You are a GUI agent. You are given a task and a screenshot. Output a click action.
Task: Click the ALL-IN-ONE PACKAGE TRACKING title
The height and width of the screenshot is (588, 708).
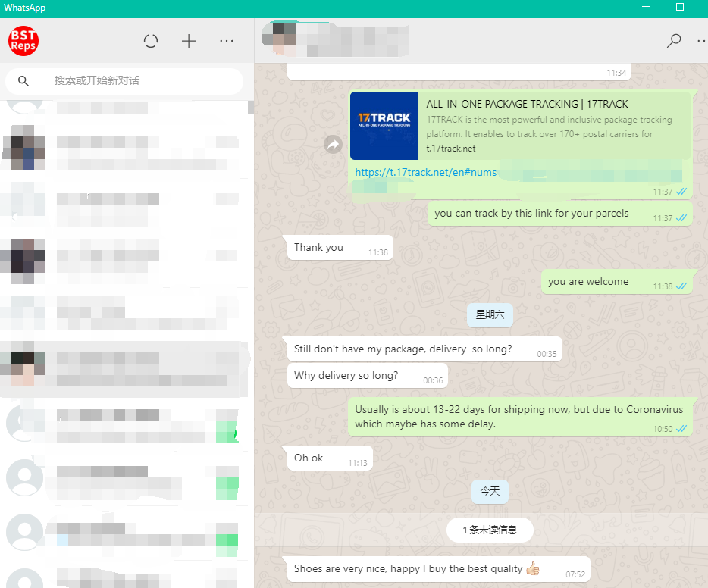[x=527, y=105]
